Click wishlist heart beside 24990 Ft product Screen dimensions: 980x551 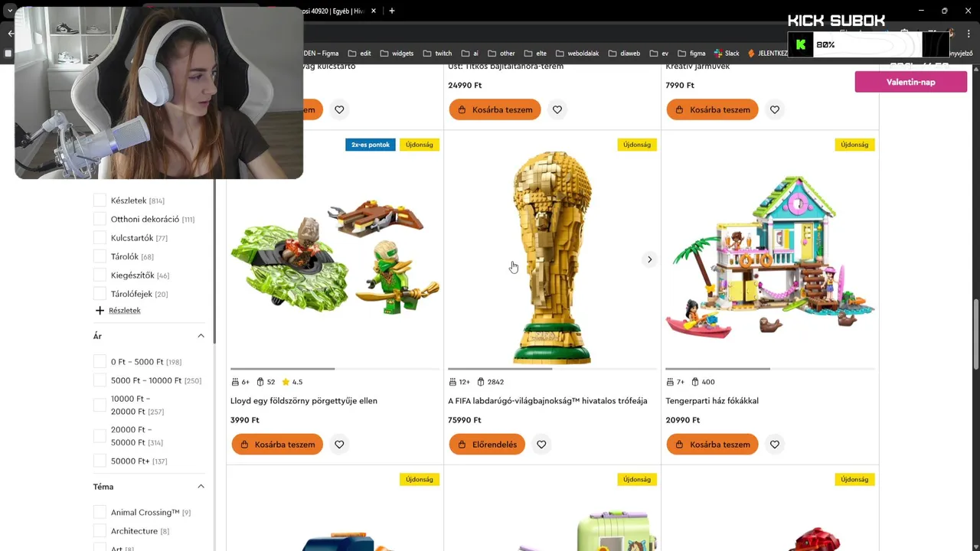557,109
